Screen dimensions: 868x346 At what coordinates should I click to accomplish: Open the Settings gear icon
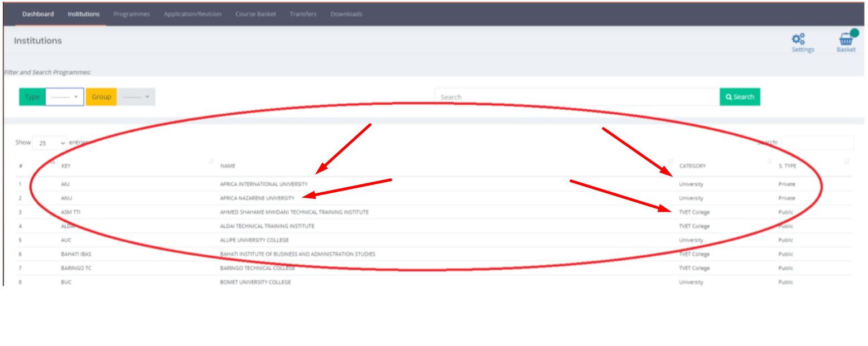(x=798, y=40)
